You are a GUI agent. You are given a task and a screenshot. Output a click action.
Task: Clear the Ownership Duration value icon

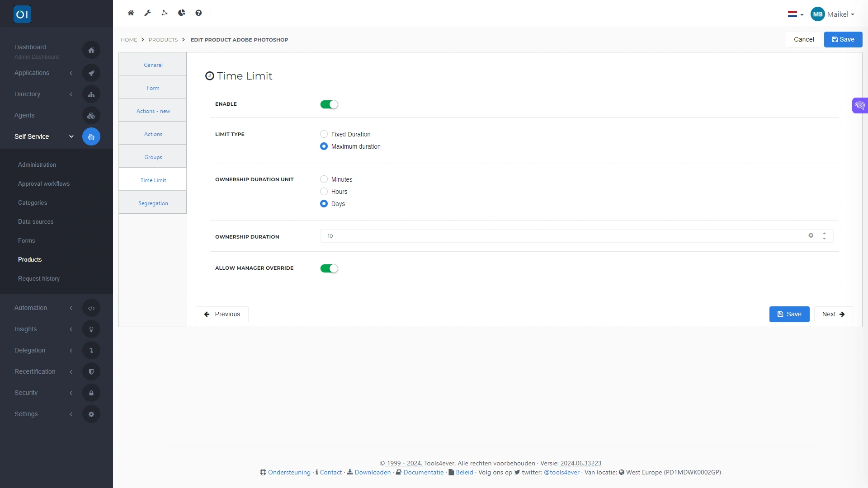(x=811, y=235)
